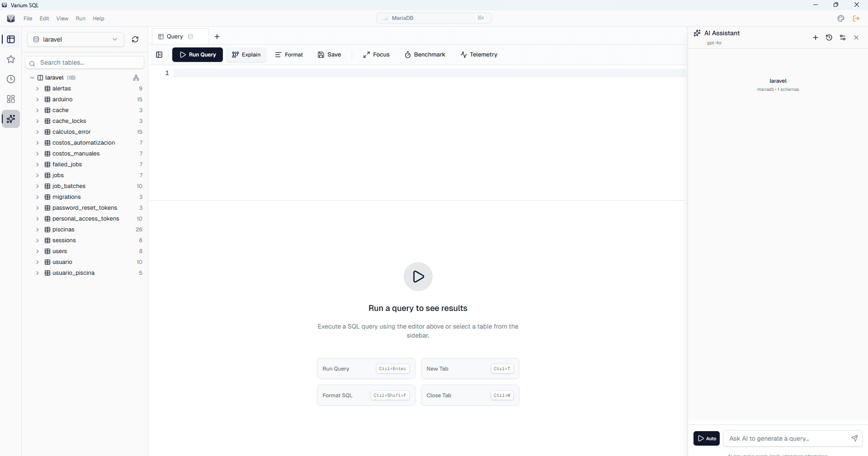
Task: Open AI Assistant conversation history
Action: click(x=829, y=38)
